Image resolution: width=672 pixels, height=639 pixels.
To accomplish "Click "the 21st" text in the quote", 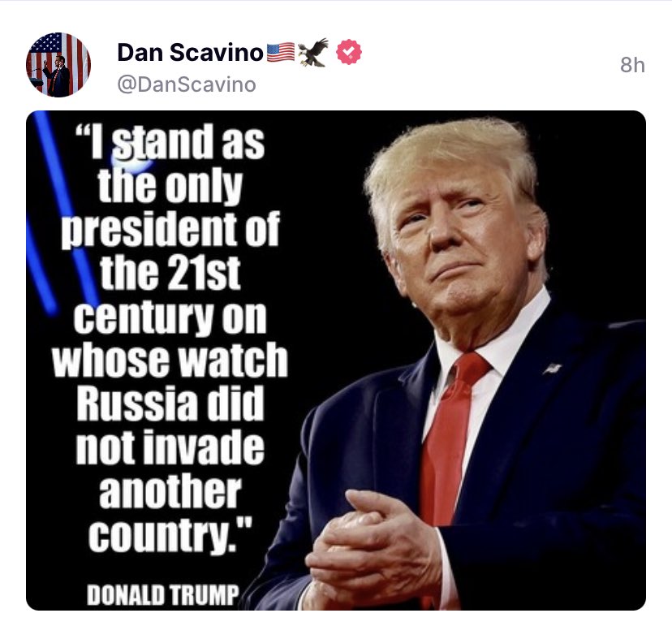I will pos(170,273).
